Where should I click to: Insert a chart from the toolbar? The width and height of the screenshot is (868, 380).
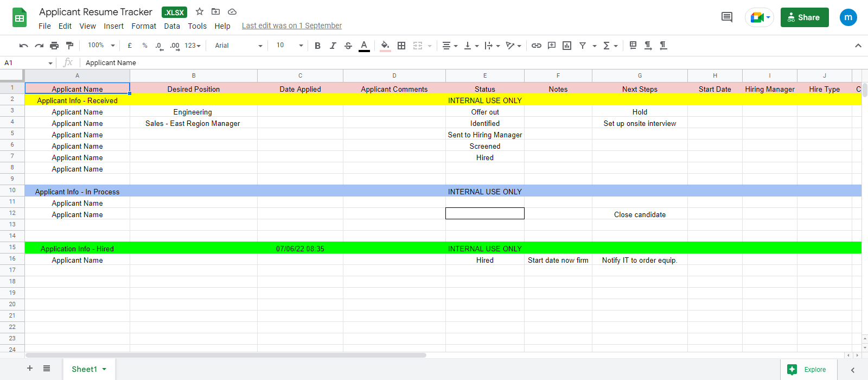pos(567,46)
